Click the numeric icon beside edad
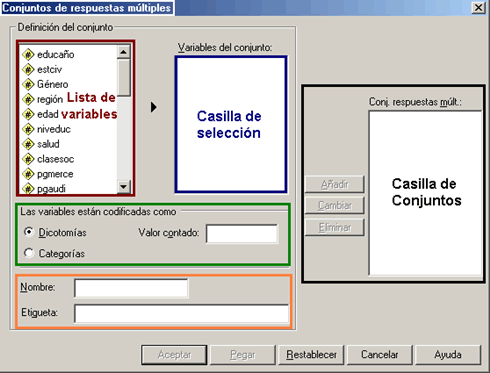Screen dimensions: 490x373 (x=28, y=114)
